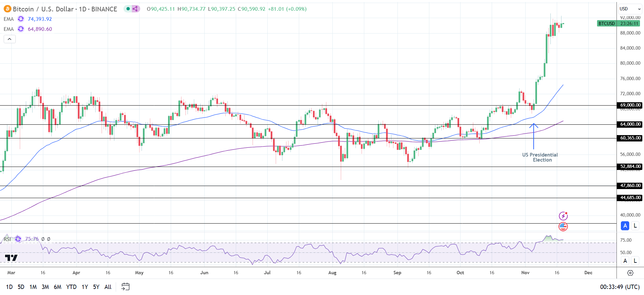The height and width of the screenshot is (295, 644).
Task: Click the high price H90,734.77
Action: pos(192,9)
